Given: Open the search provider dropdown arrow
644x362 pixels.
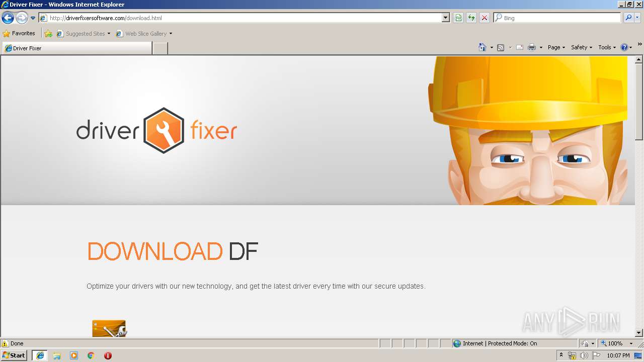Looking at the screenshot, I should pyautogui.click(x=637, y=18).
